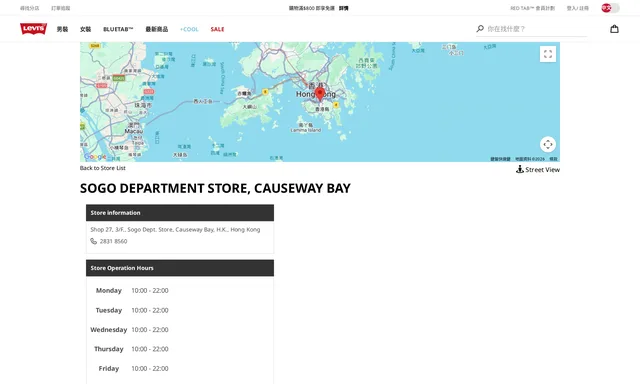Image resolution: width=640 pixels, height=384 pixels.
Task: Click the store phone number 2831 8560
Action: pyautogui.click(x=113, y=241)
